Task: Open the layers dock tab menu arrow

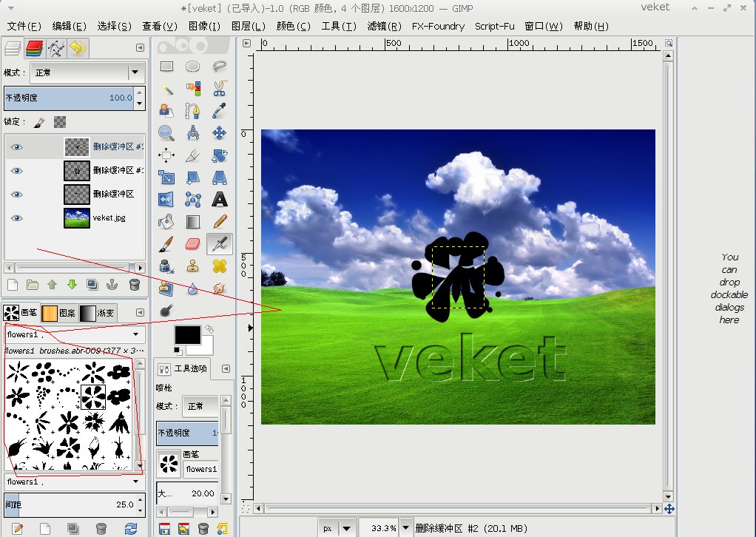Action: click(x=140, y=48)
